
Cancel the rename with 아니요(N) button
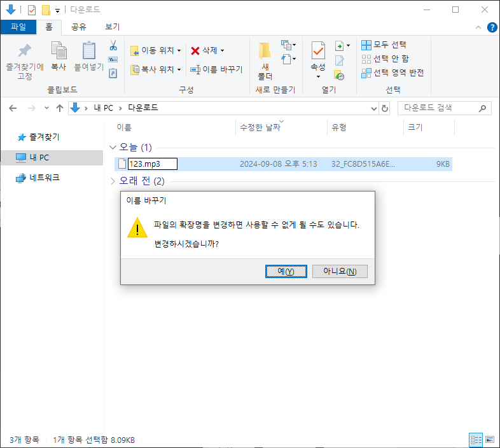(x=340, y=271)
